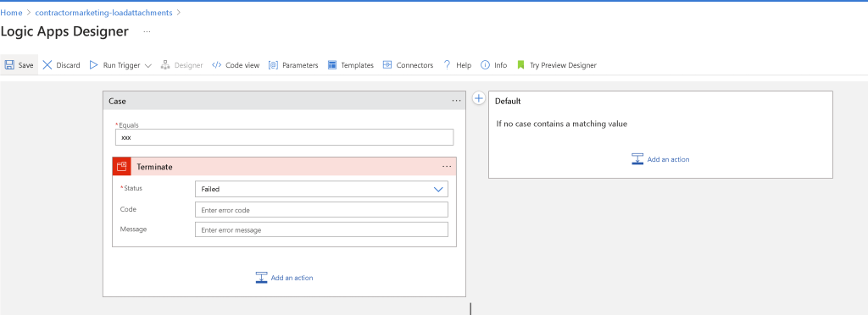Open the ellipsis menu beside Logic Apps Designer

(x=147, y=31)
